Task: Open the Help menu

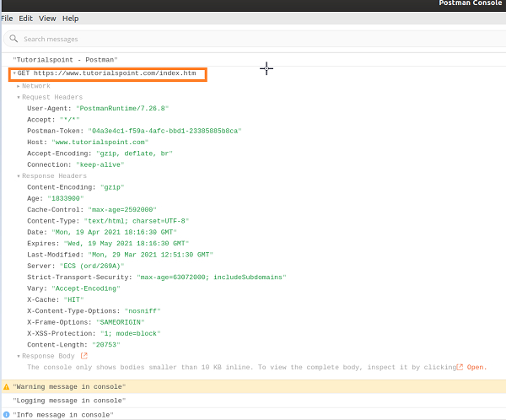Action: 70,19
